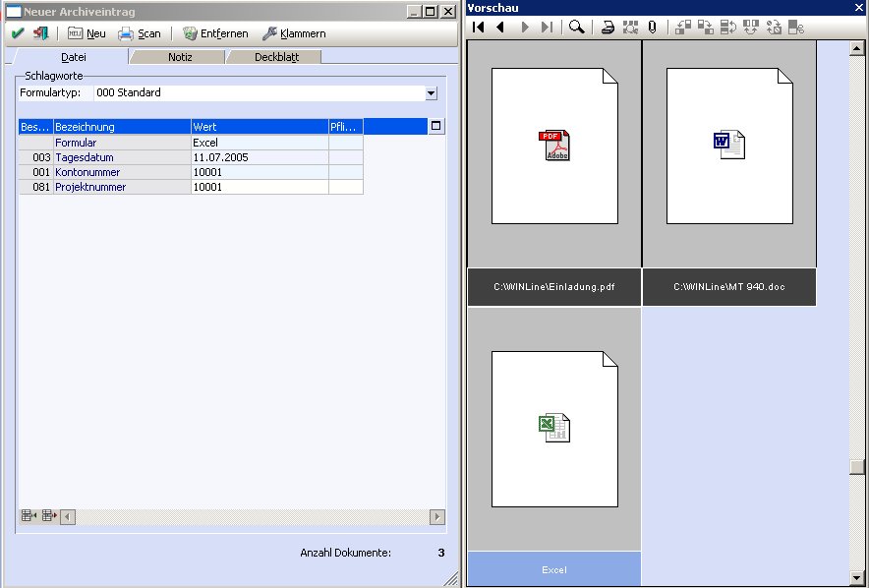The height and width of the screenshot is (588, 869).
Task: Click the 081 code cell
Action: pyautogui.click(x=35, y=187)
